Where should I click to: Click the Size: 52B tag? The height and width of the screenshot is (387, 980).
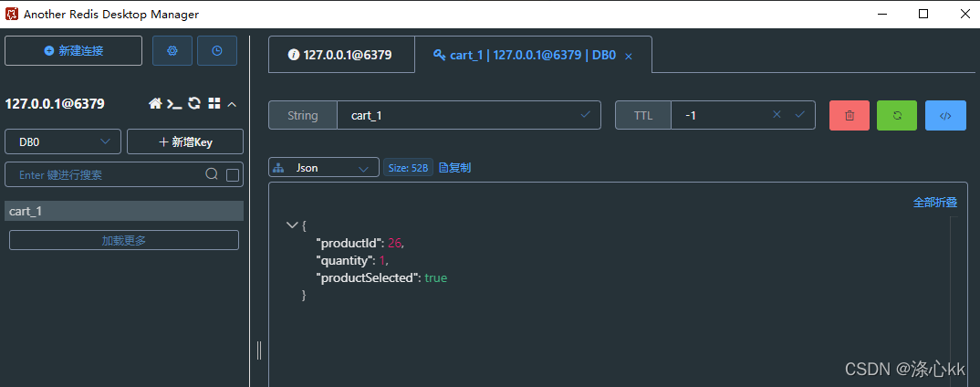[408, 168]
